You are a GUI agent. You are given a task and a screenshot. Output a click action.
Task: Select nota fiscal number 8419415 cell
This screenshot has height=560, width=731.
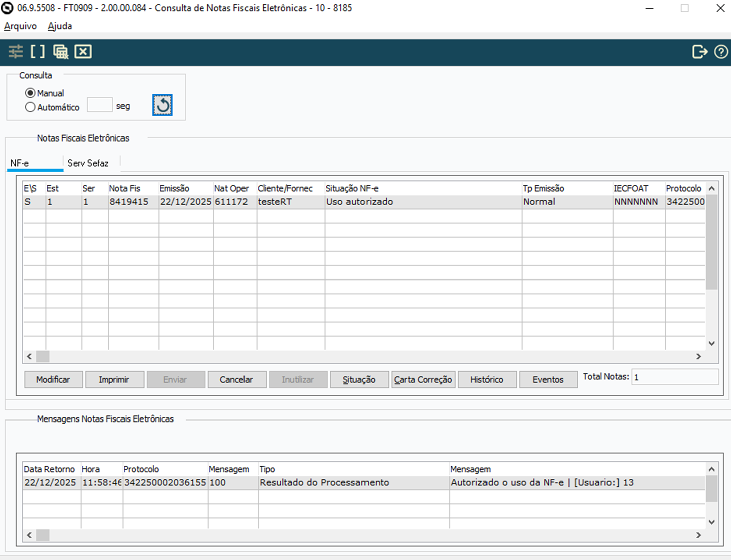tap(134, 202)
